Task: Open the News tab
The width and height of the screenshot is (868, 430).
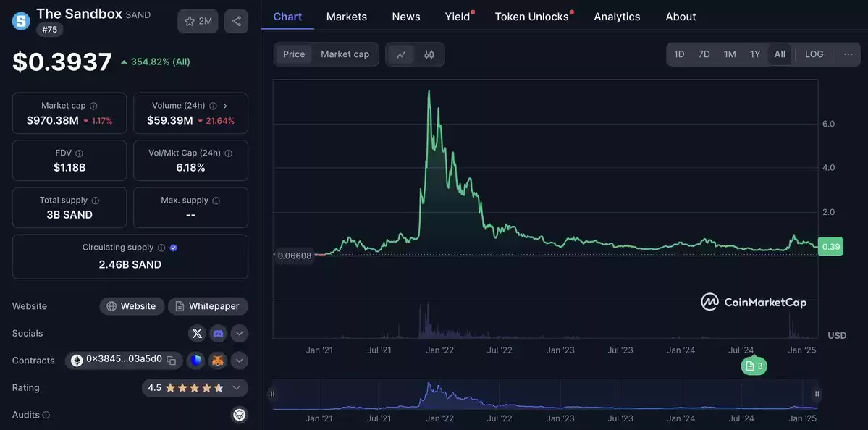Action: (406, 17)
